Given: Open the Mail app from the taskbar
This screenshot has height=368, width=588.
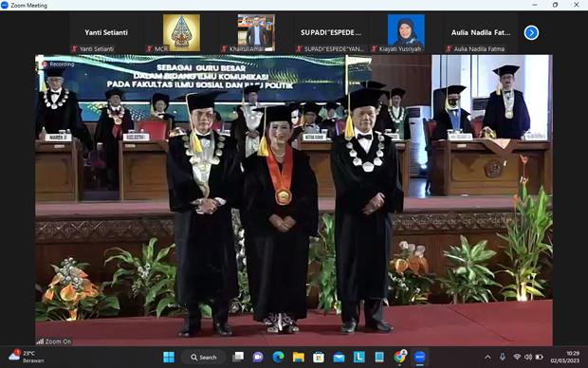Looking at the screenshot, I should pyautogui.click(x=339, y=358).
